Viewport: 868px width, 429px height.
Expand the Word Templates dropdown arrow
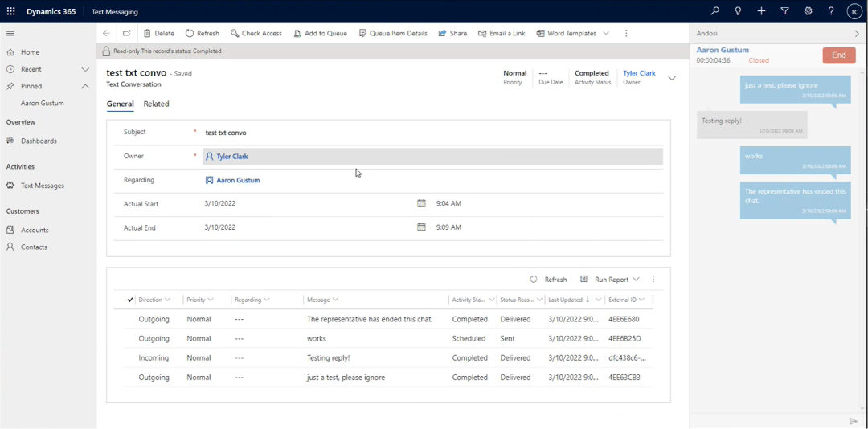click(x=606, y=34)
